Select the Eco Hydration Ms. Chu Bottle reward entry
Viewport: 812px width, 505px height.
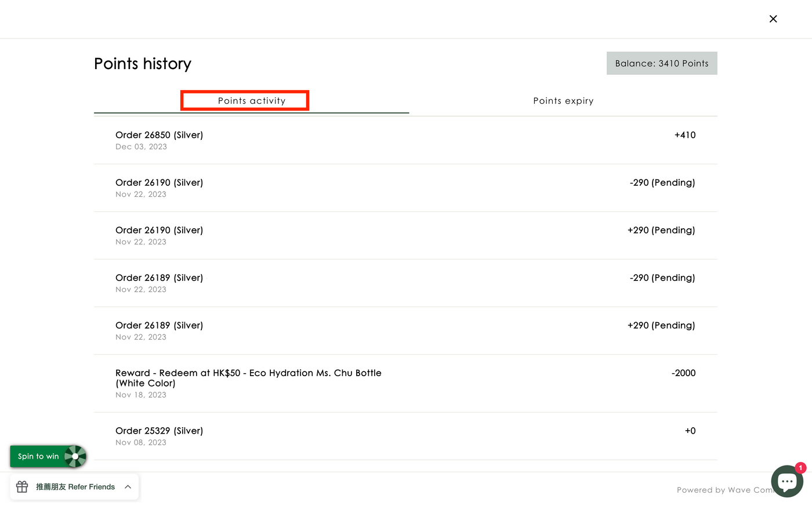tap(248, 378)
